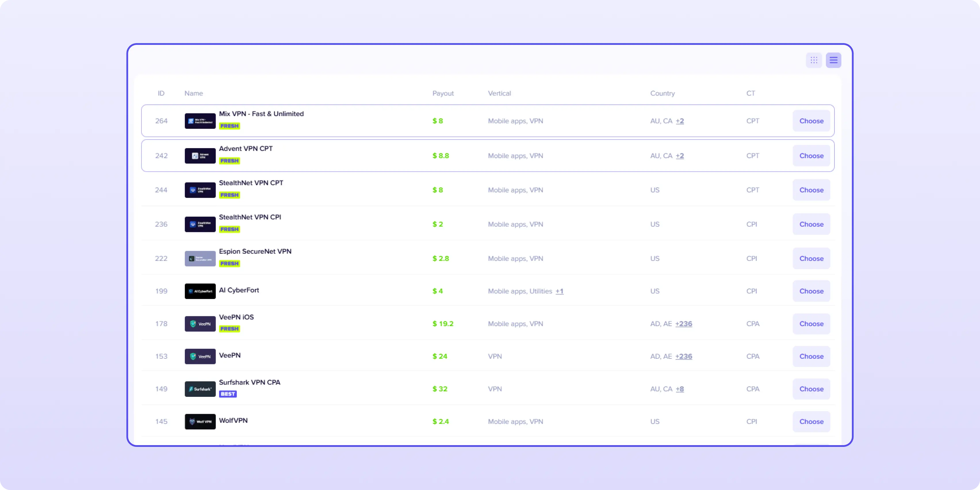Click the CT column header
This screenshot has height=490, width=980.
(751, 93)
